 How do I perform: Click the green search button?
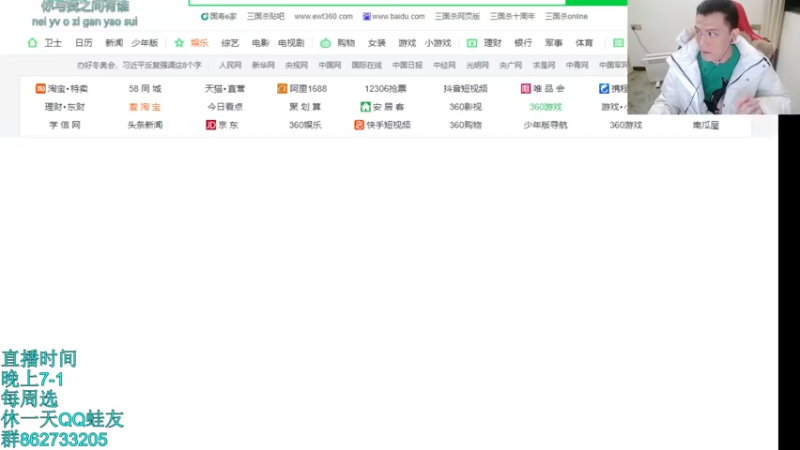596,3
